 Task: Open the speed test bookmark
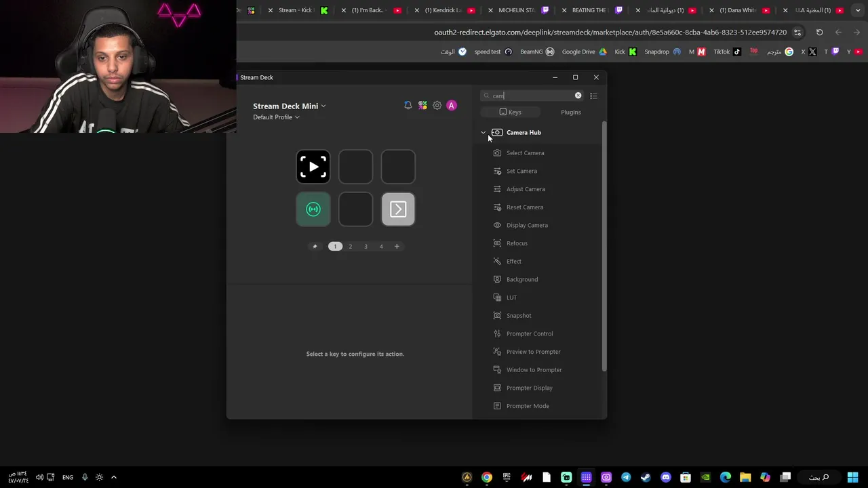[x=493, y=52]
